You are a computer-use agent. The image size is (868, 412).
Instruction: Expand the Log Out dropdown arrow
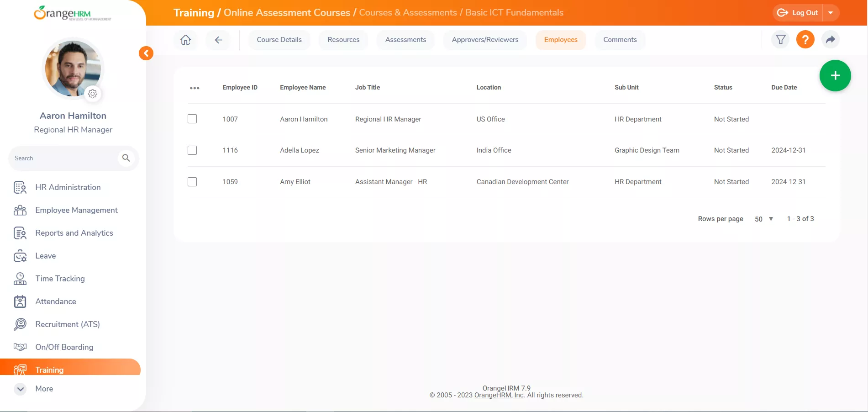pyautogui.click(x=831, y=13)
